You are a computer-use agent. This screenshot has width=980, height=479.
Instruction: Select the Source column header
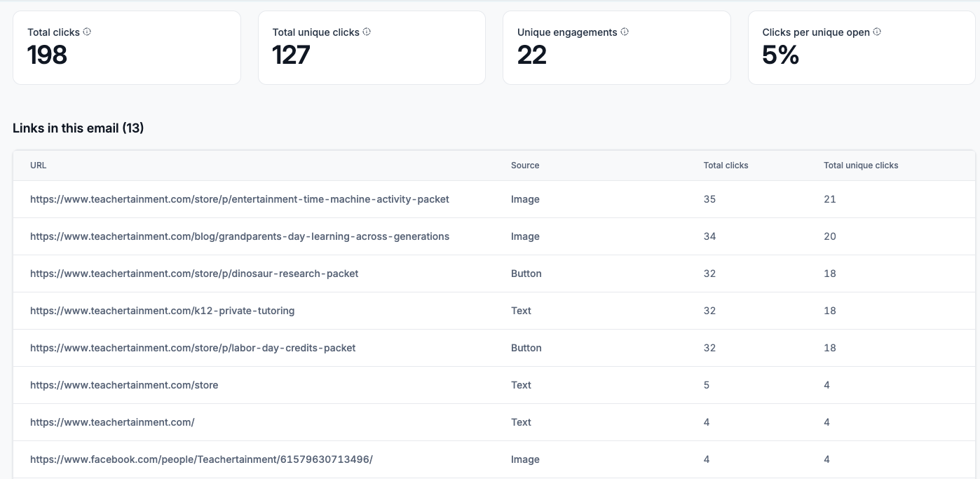[x=525, y=166]
